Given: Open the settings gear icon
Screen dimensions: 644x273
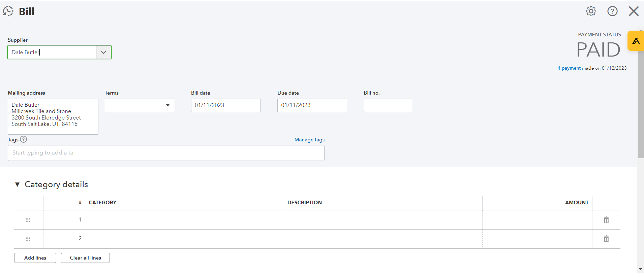Looking at the screenshot, I should (591, 11).
